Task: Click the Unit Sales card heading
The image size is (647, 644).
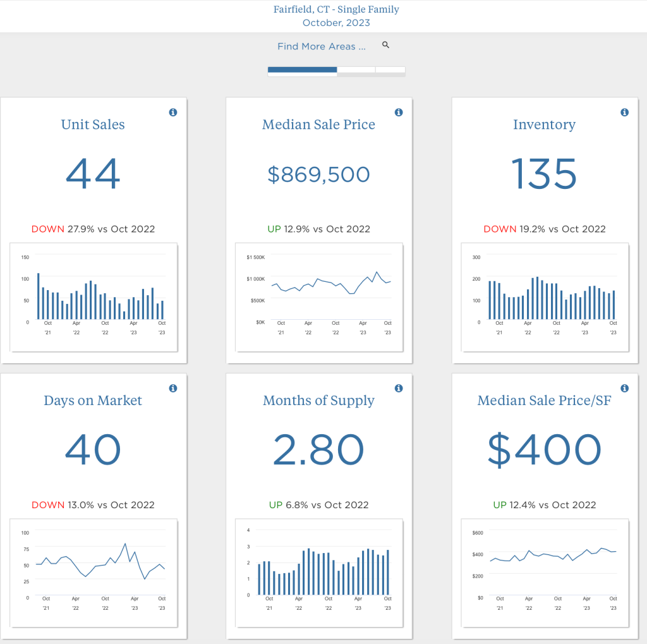Action: pyautogui.click(x=93, y=125)
